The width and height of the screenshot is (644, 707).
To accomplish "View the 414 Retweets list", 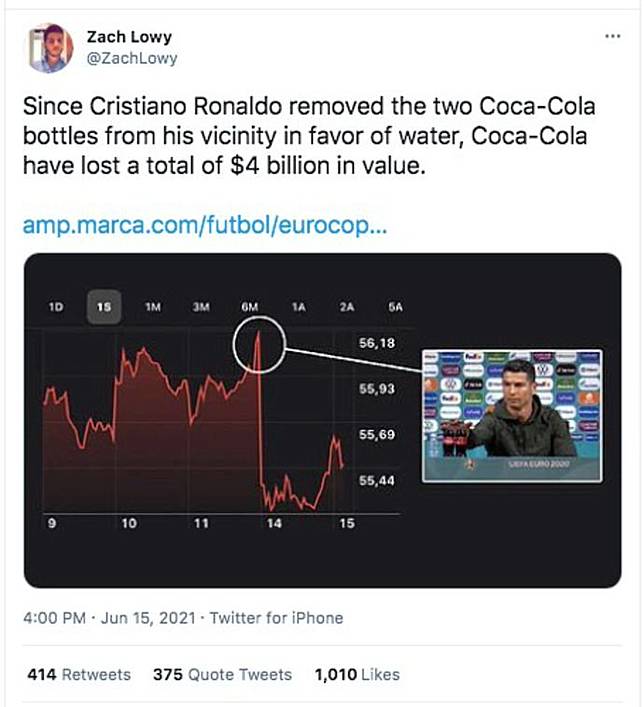I will [79, 675].
